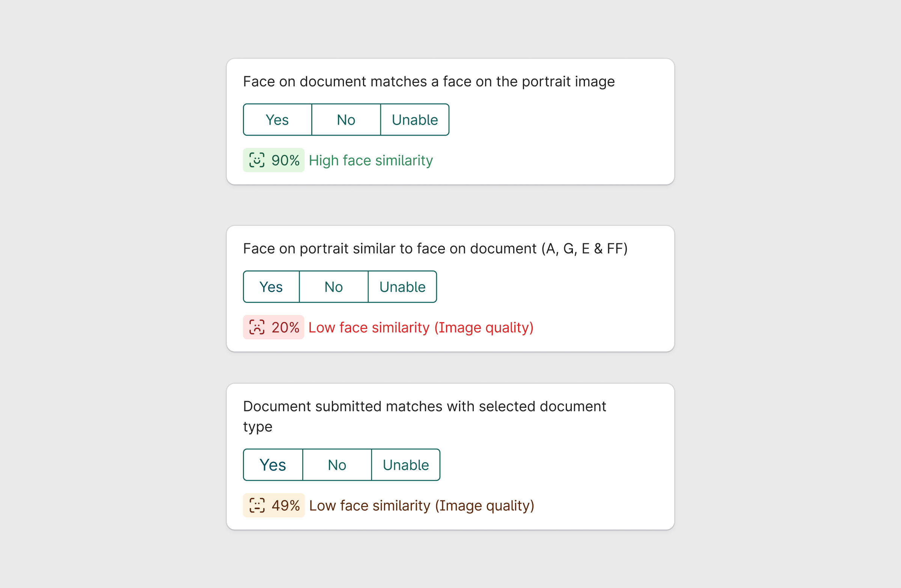Click the neutral face icon beside 49%
This screenshot has width=901, height=588.
click(x=257, y=505)
